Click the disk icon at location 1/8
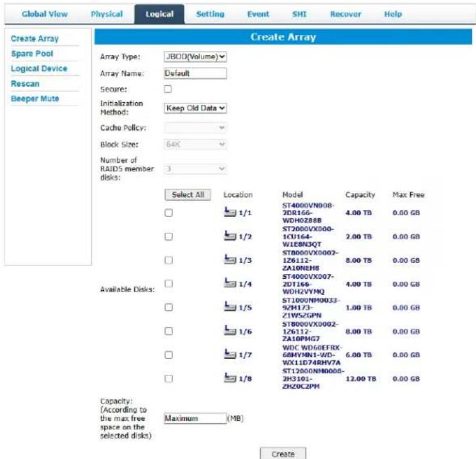 click(x=230, y=377)
